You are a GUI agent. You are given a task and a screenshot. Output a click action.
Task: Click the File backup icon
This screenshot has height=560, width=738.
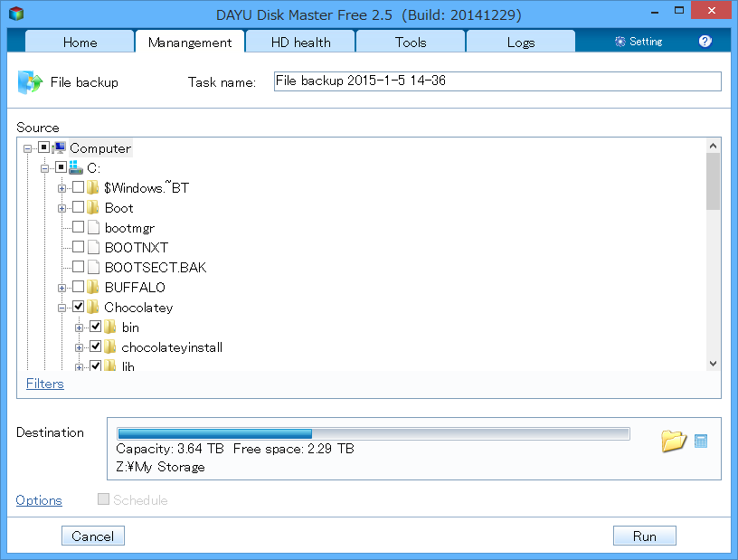tap(30, 82)
